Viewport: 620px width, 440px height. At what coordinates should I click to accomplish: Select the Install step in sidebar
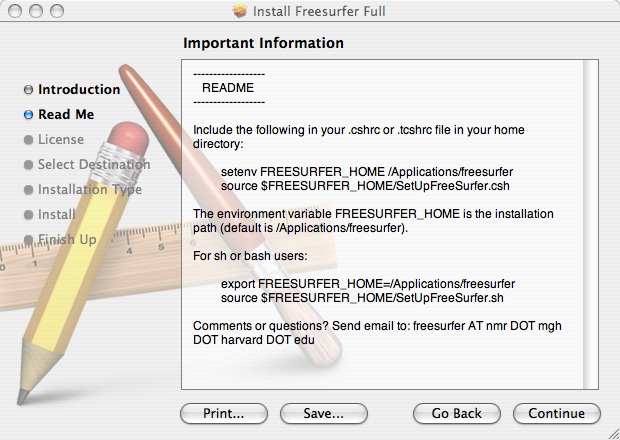pyautogui.click(x=56, y=214)
